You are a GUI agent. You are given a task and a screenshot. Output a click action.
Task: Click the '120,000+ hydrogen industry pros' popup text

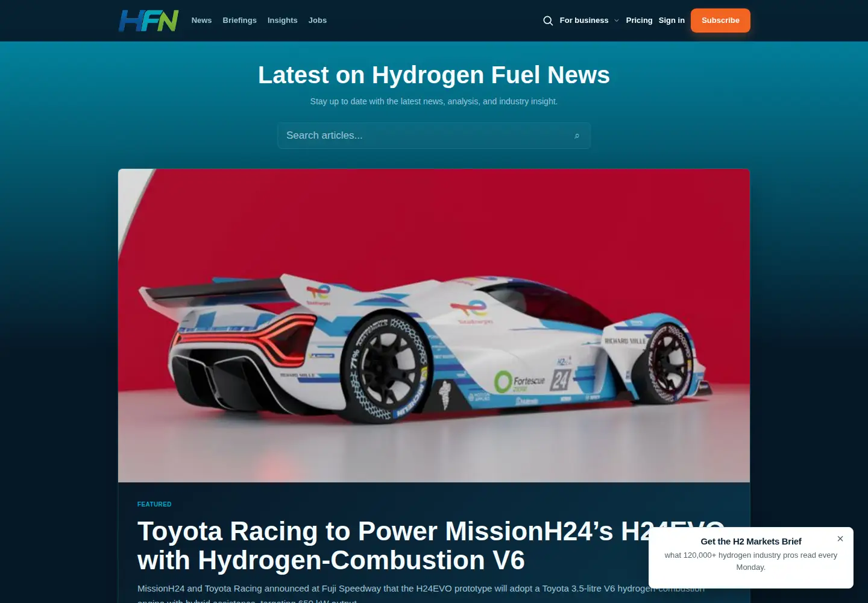point(751,561)
